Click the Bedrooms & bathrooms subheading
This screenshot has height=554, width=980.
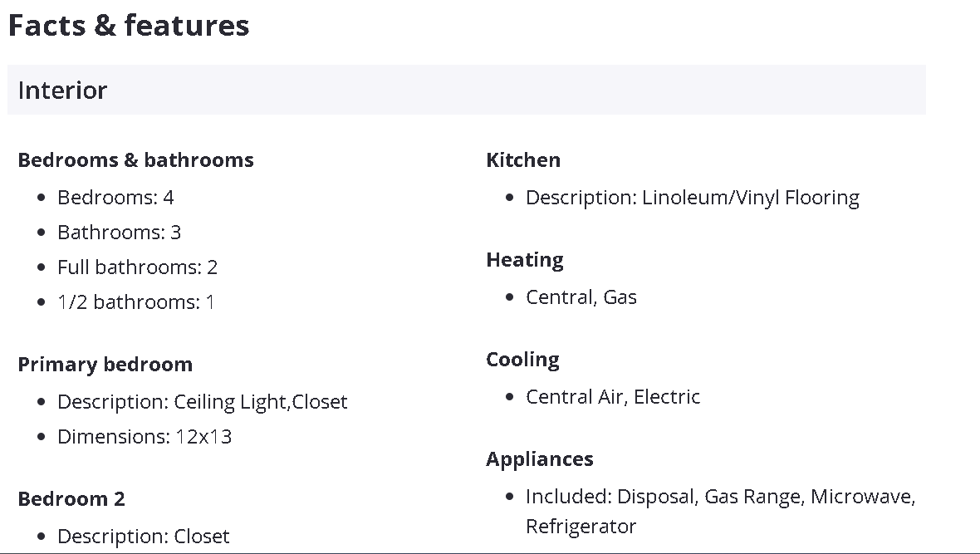[135, 159]
